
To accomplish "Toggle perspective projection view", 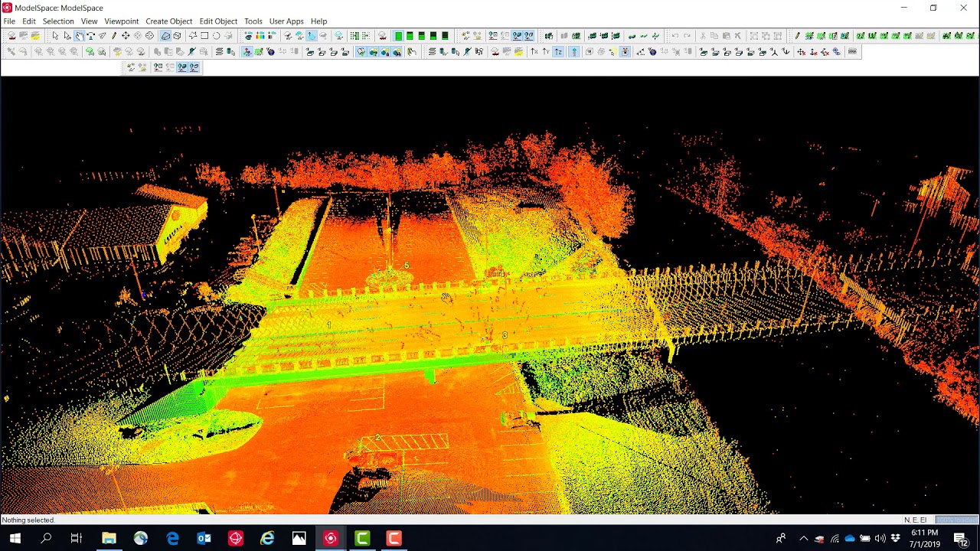I will click(165, 36).
